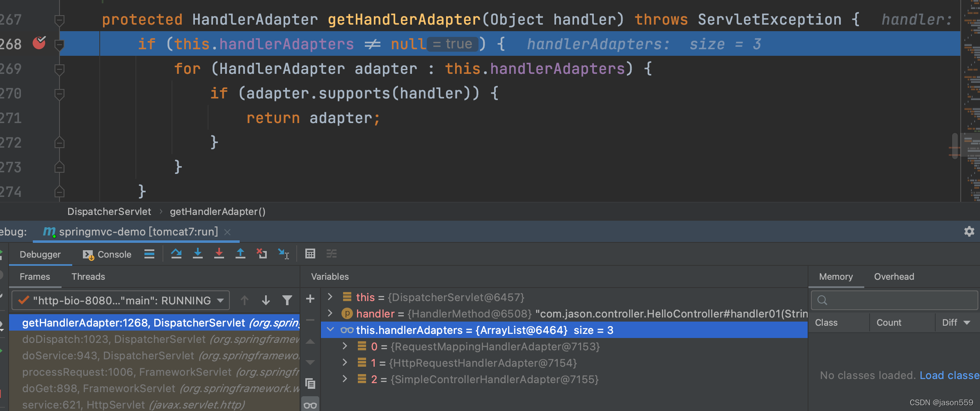The width and height of the screenshot is (980, 411).
Task: Expand element 0 RequestMappingHandlerAdapter
Action: tap(345, 346)
